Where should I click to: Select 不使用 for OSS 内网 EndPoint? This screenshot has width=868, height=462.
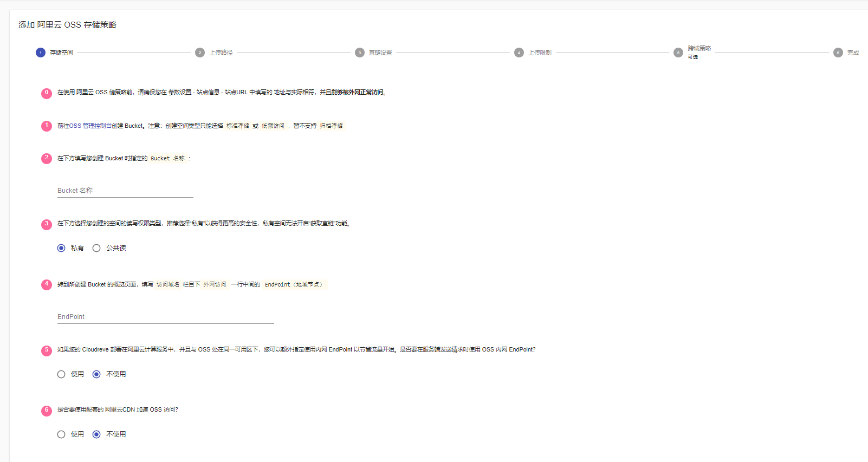(x=96, y=374)
